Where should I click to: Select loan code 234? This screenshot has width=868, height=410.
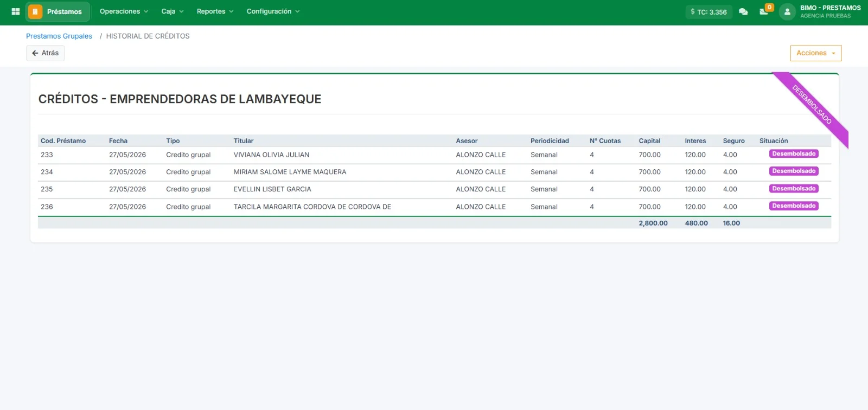click(x=47, y=172)
